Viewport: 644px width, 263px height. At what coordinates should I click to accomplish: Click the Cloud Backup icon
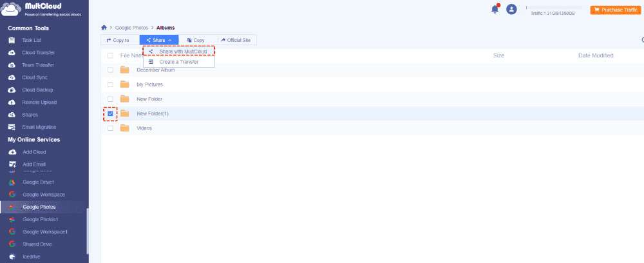click(x=12, y=90)
